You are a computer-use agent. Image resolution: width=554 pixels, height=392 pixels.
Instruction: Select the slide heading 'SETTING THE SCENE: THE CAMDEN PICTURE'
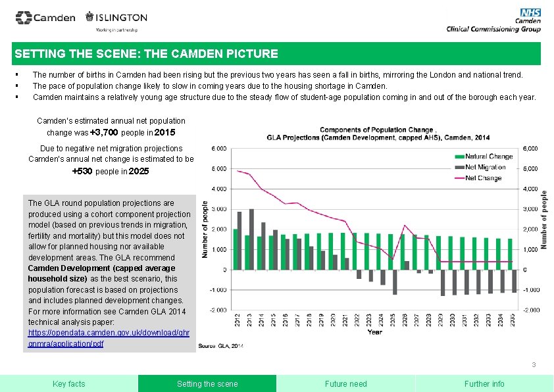(146, 54)
